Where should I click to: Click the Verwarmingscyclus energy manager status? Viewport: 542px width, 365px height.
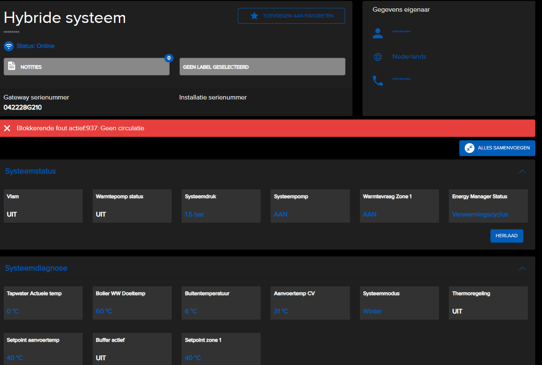coord(480,215)
